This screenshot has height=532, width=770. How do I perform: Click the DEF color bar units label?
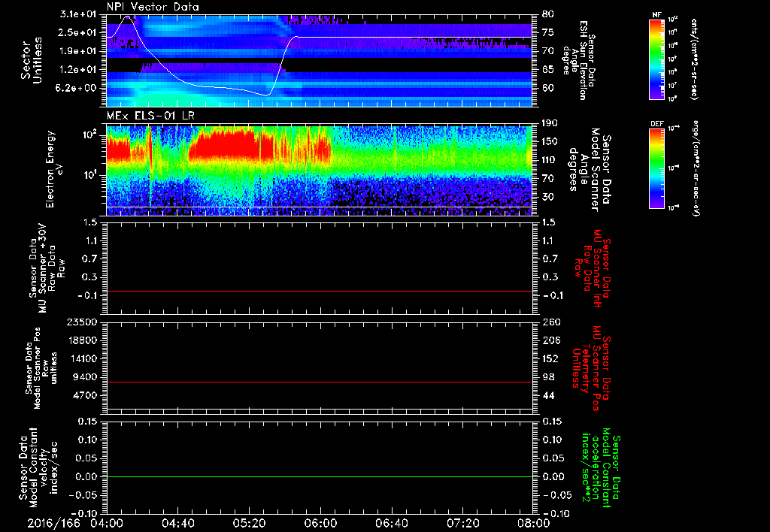click(x=696, y=168)
